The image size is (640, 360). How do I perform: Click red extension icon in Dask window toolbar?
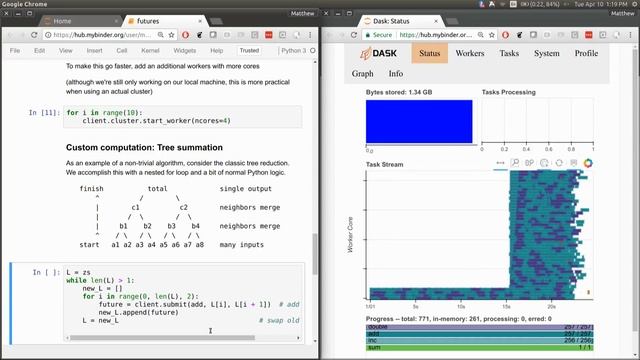pyautogui.click(x=589, y=35)
